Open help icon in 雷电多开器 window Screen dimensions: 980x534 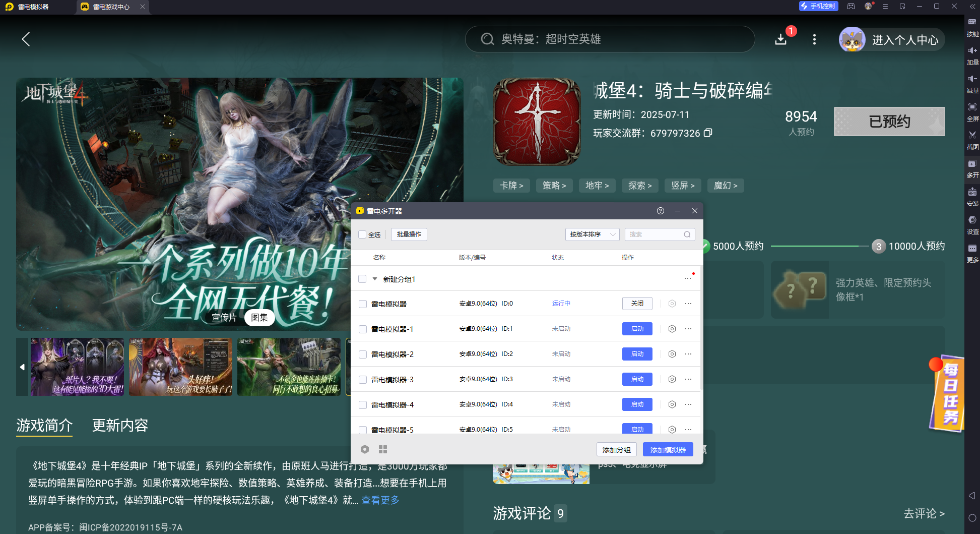pos(661,211)
